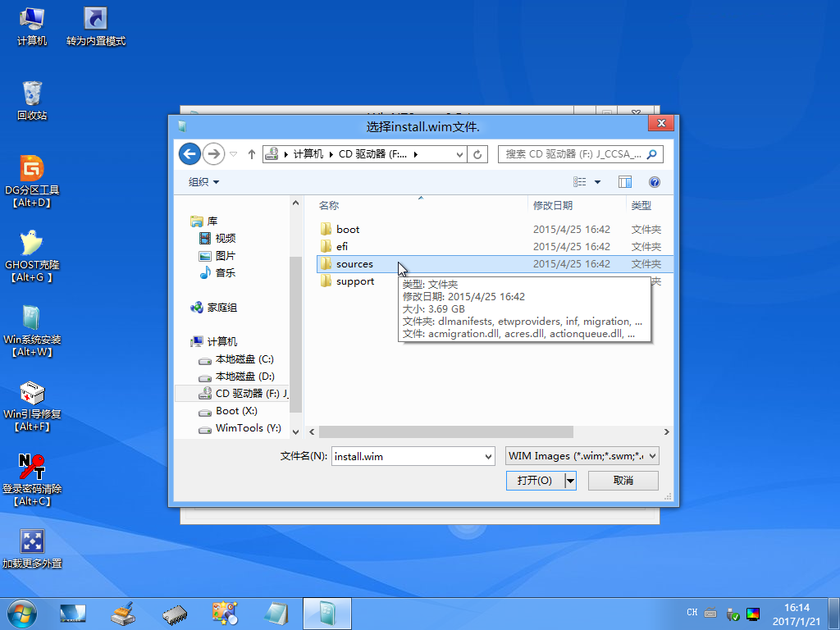Expand the path after CD 驱动器 breadcrumb arrow
The height and width of the screenshot is (630, 840).
point(415,154)
